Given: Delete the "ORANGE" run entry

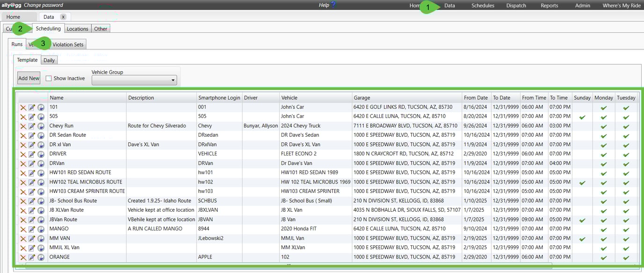Looking at the screenshot, I should click(x=23, y=257).
